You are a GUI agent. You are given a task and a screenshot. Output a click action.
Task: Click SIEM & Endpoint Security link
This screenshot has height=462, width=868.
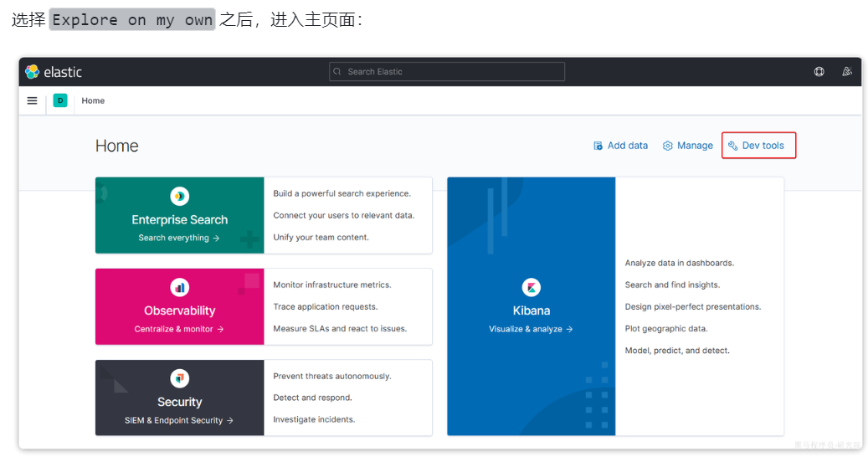179,420
